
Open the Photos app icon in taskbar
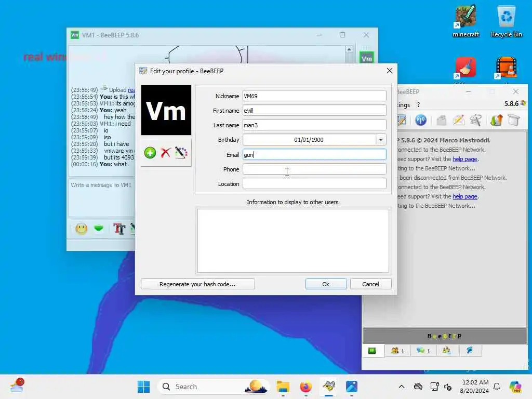pos(352,387)
